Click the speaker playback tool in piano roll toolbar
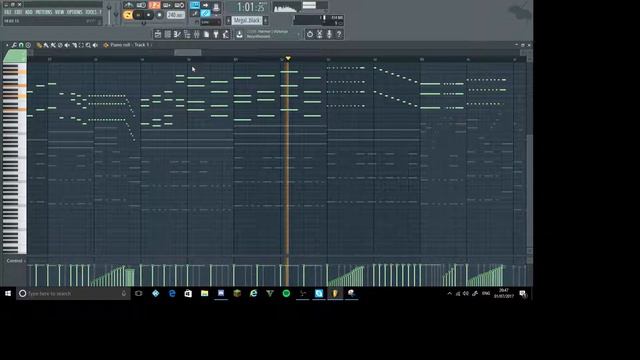 95,45
